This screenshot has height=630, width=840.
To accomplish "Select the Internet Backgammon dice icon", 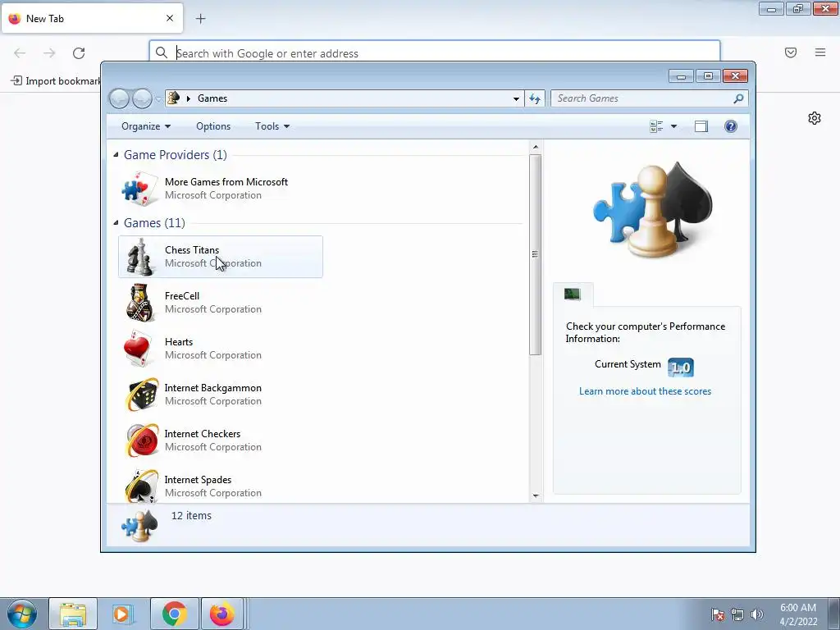I will click(141, 395).
